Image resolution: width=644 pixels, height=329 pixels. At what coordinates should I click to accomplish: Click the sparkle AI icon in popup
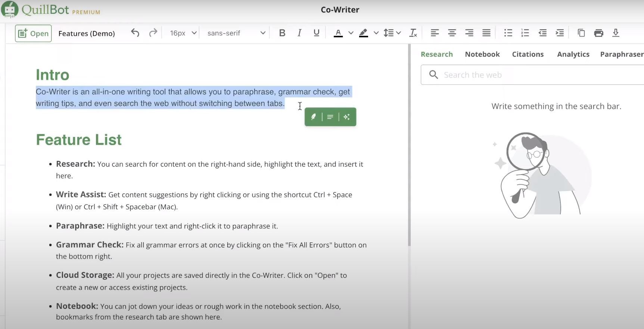347,117
